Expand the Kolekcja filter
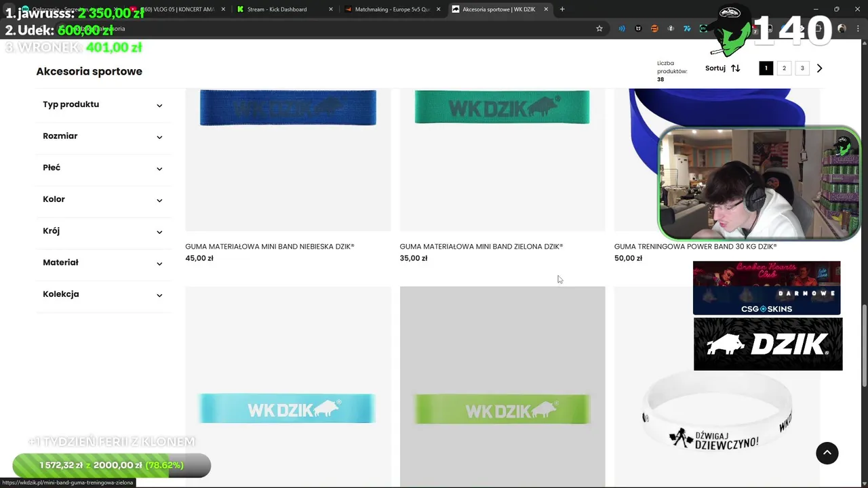Viewport: 868px width, 488px height. tap(103, 295)
